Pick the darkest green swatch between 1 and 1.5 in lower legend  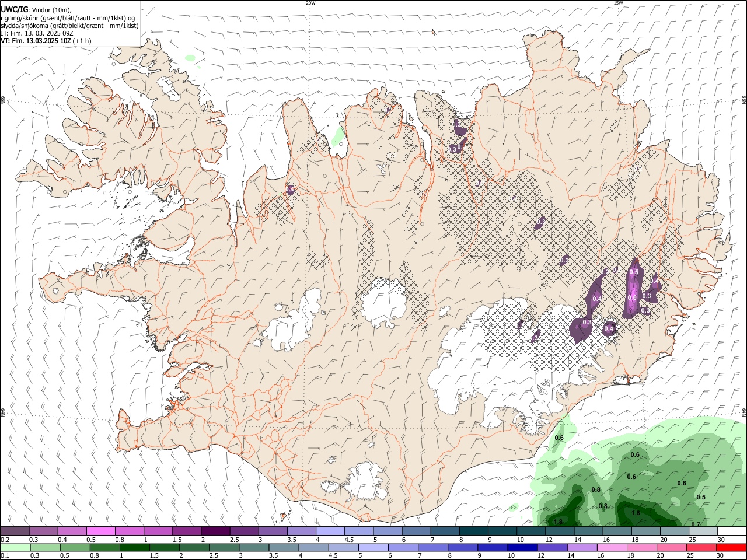coord(134,547)
